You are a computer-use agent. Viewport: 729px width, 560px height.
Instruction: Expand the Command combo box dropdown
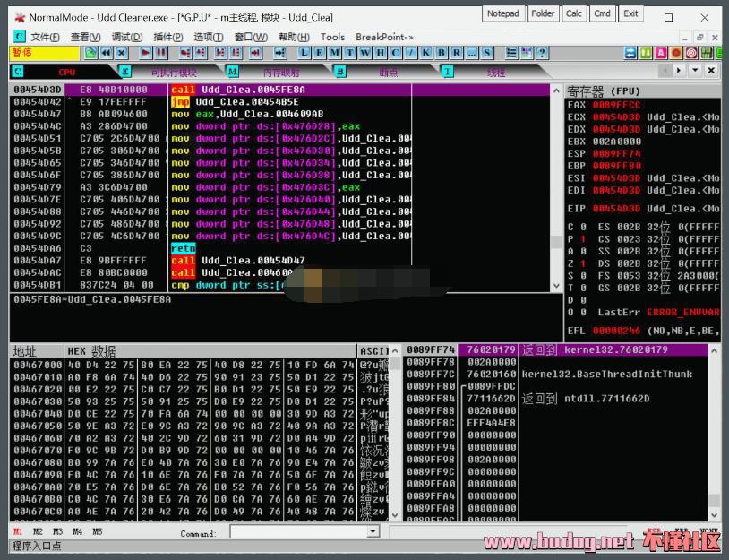coord(373,531)
